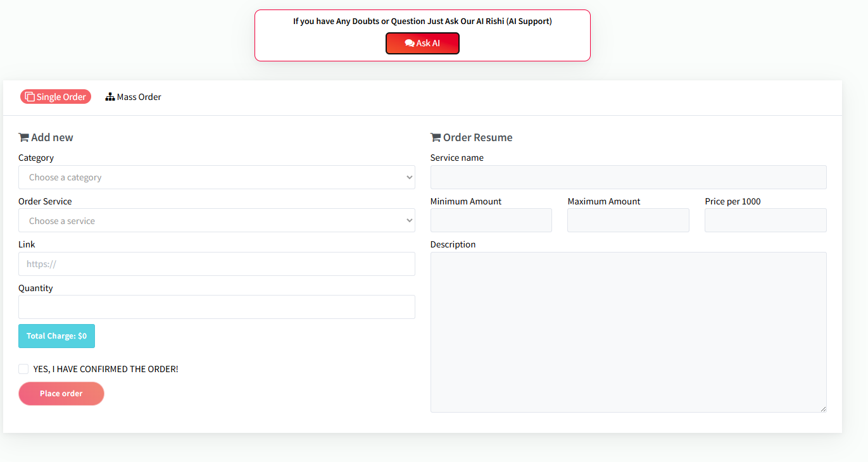Click the Price per 1000 field
This screenshot has width=868, height=462.
point(765,220)
